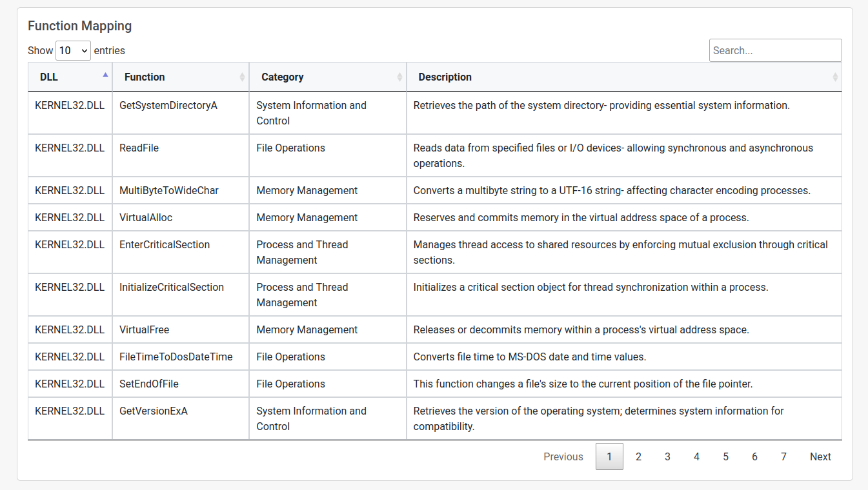Jump to pagination page 7
This screenshot has height=490, width=868.
pyautogui.click(x=783, y=456)
